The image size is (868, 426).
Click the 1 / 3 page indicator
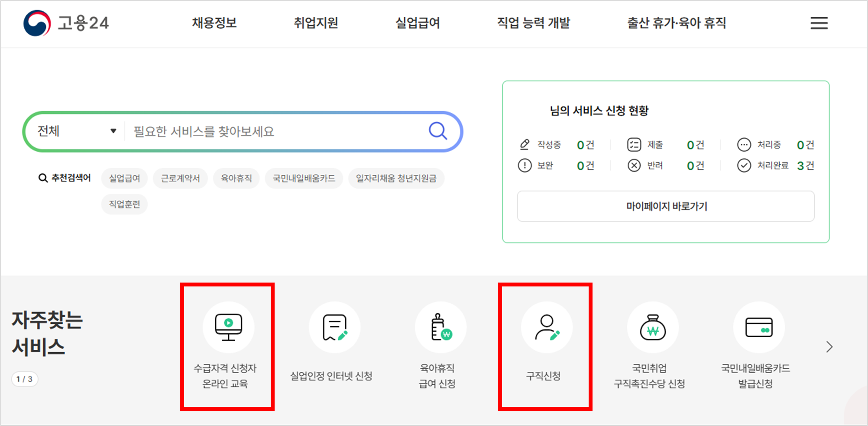pos(25,379)
